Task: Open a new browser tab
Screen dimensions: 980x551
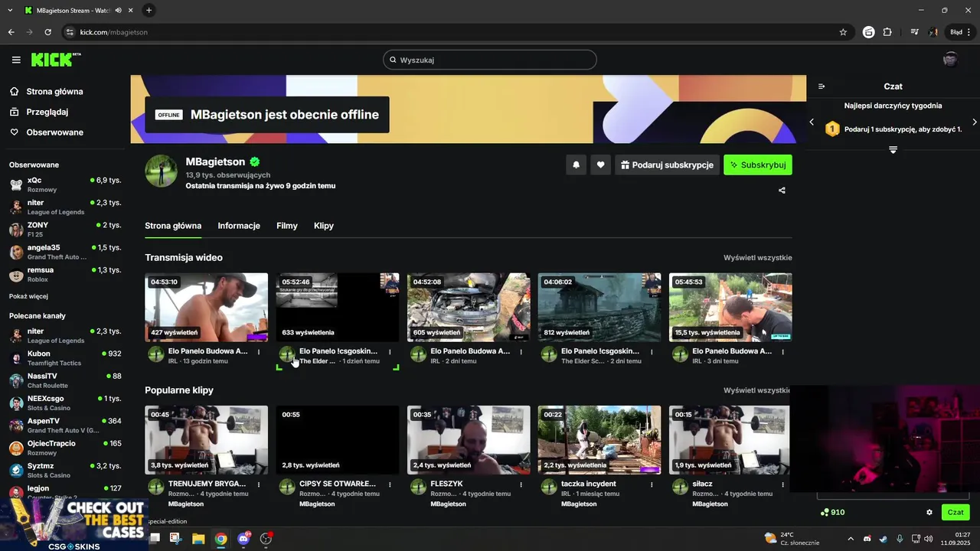Action: click(149, 10)
